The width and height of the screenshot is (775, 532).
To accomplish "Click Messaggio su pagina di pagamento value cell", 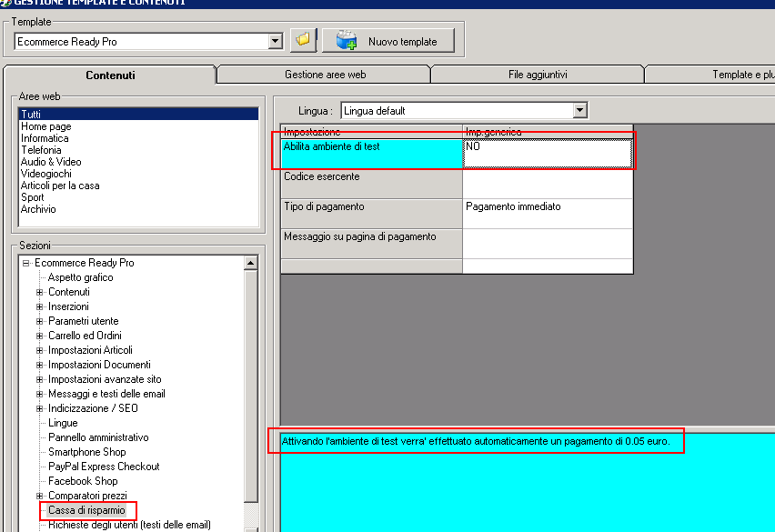I will click(548, 244).
